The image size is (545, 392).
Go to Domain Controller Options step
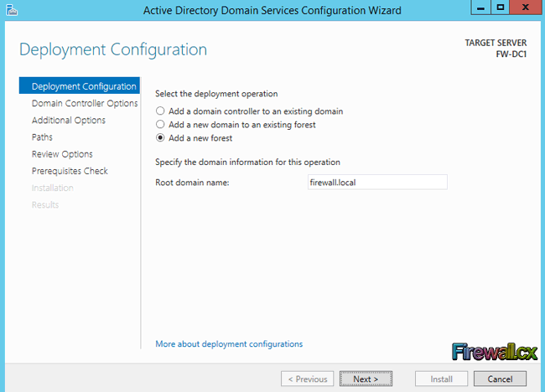(x=85, y=103)
